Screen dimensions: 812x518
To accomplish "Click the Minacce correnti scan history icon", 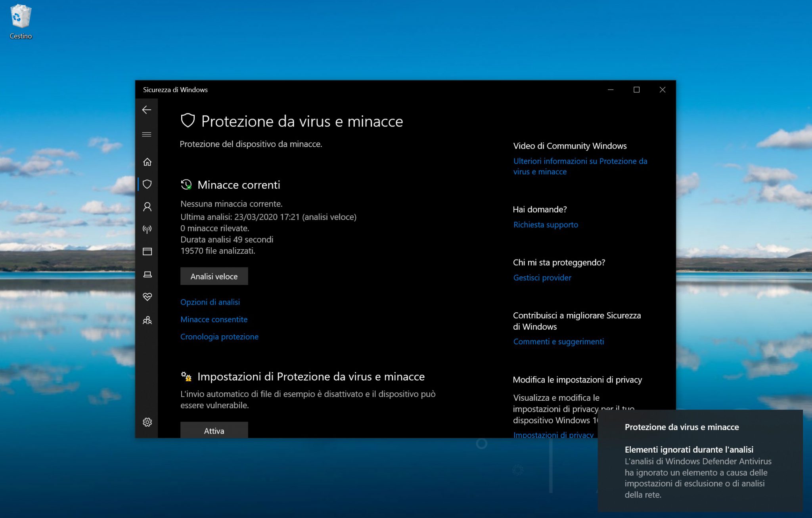I will point(186,184).
